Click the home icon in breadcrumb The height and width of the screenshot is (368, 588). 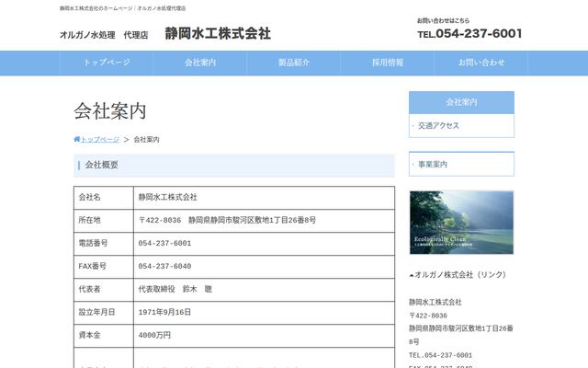[x=77, y=139]
